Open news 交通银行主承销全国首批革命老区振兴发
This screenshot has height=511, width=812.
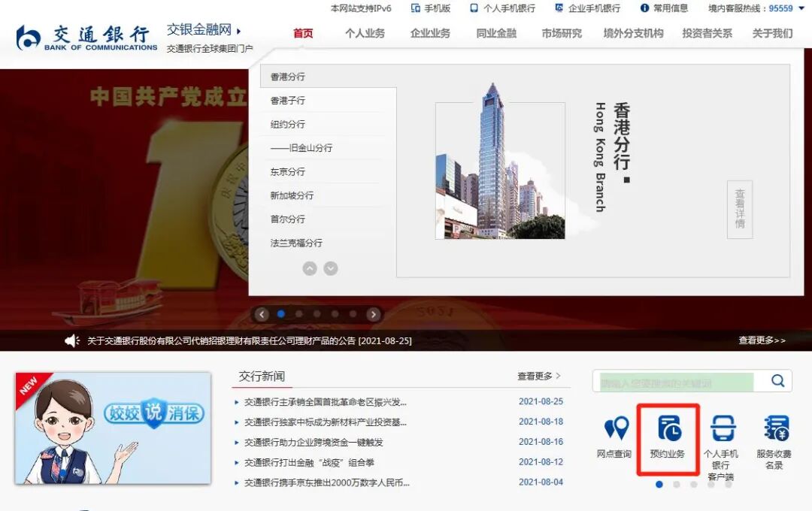(326, 402)
